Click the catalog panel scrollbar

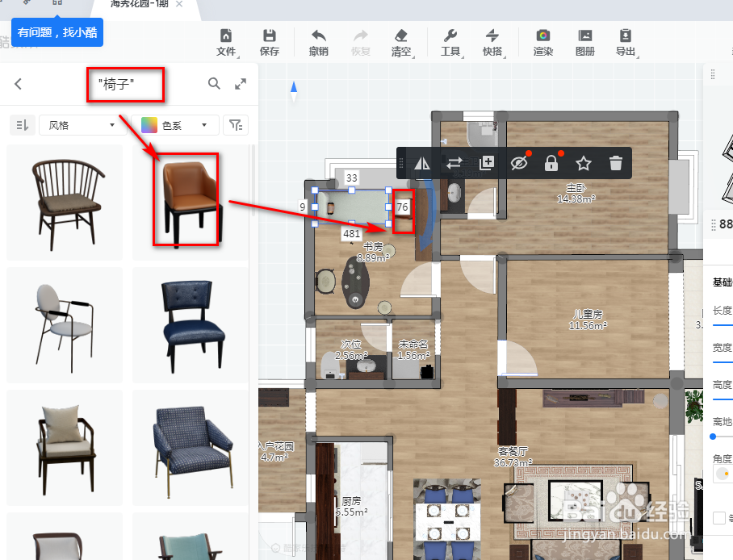(x=253, y=181)
